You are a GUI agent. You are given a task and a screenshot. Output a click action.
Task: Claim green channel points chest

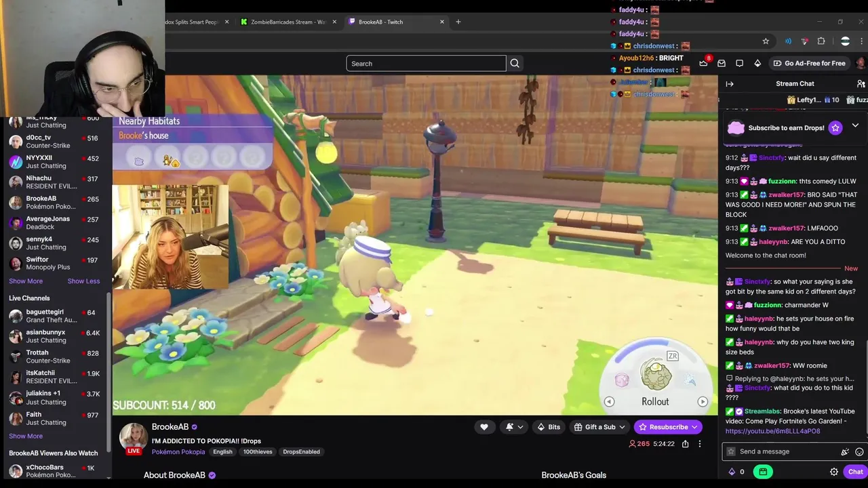(x=763, y=472)
